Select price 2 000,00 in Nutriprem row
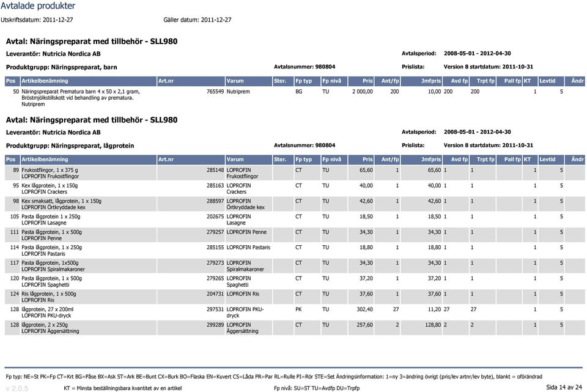 (x=363, y=91)
